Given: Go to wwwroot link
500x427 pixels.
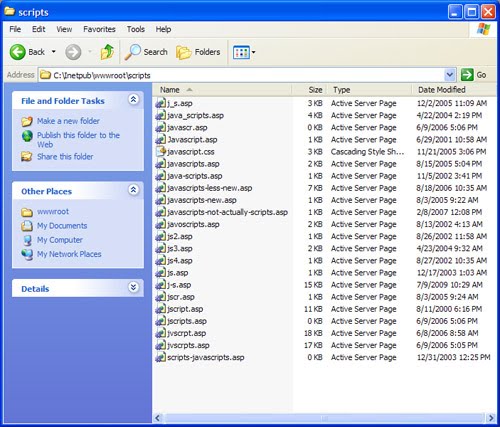Looking at the screenshot, I should click(x=53, y=211).
